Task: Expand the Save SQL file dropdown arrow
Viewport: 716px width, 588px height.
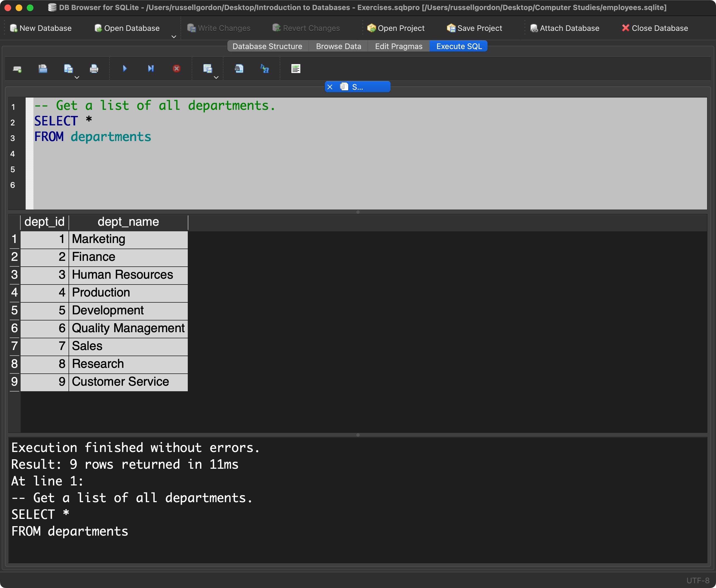Action: (77, 77)
